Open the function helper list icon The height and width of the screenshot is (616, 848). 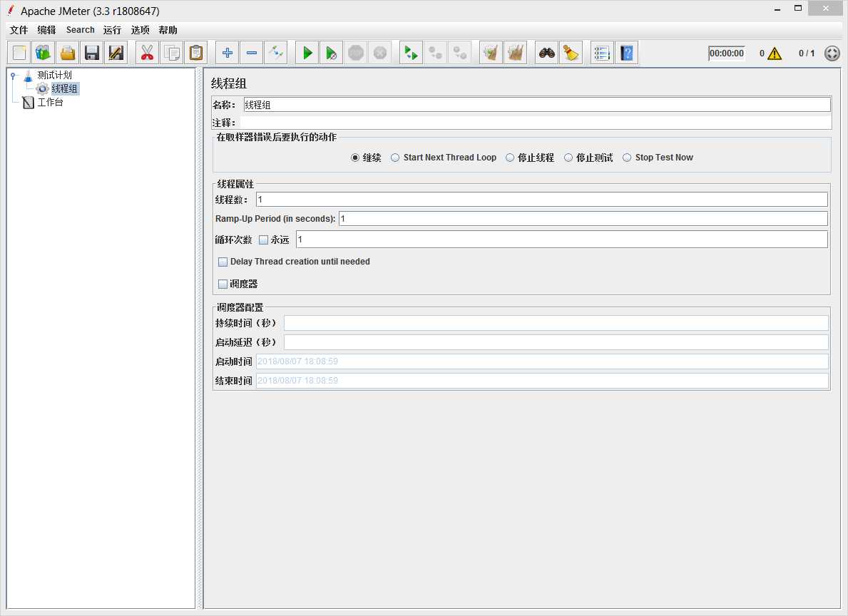pos(602,53)
